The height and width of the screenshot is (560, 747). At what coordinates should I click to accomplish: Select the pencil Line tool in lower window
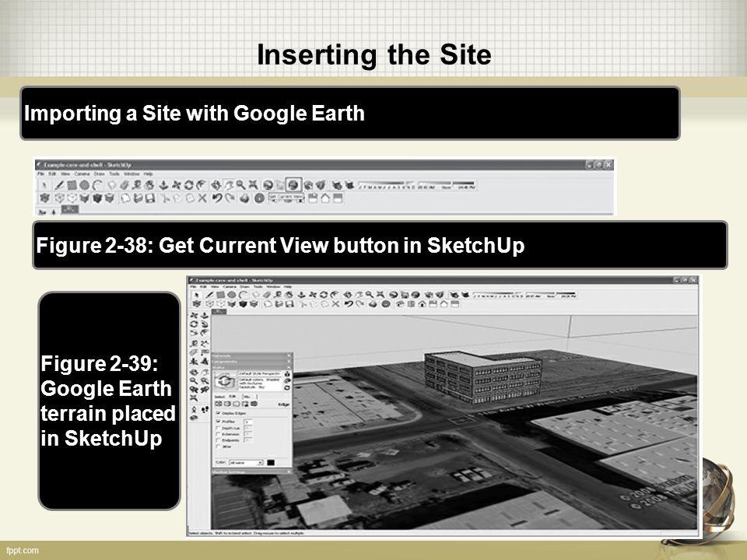click(209, 296)
